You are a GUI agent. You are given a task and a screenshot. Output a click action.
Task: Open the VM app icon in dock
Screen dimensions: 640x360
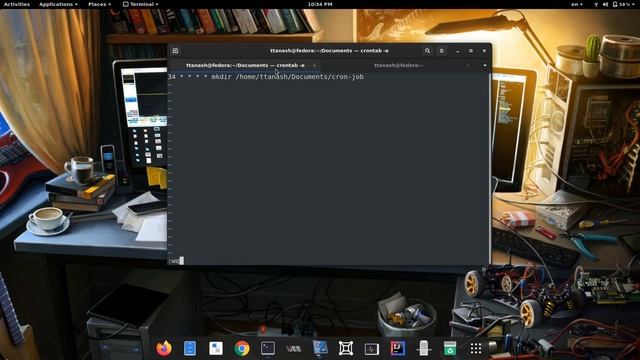[x=293, y=349]
